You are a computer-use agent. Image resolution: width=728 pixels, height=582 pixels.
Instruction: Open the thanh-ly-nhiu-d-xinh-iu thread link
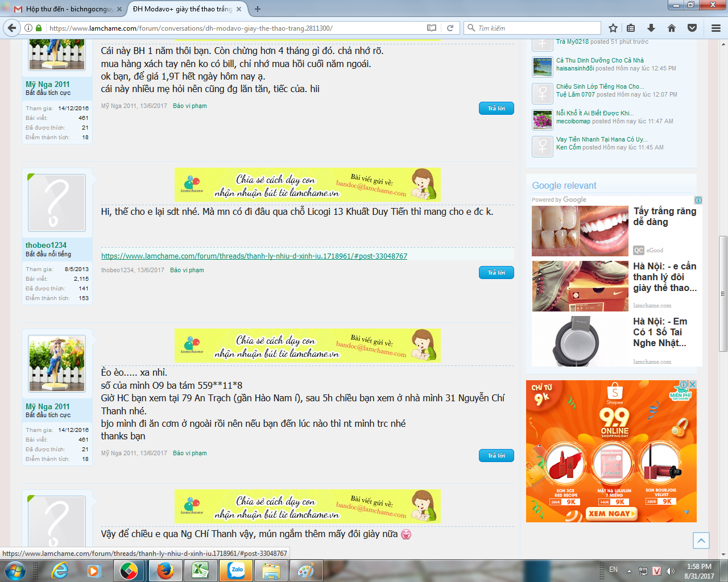tap(254, 256)
